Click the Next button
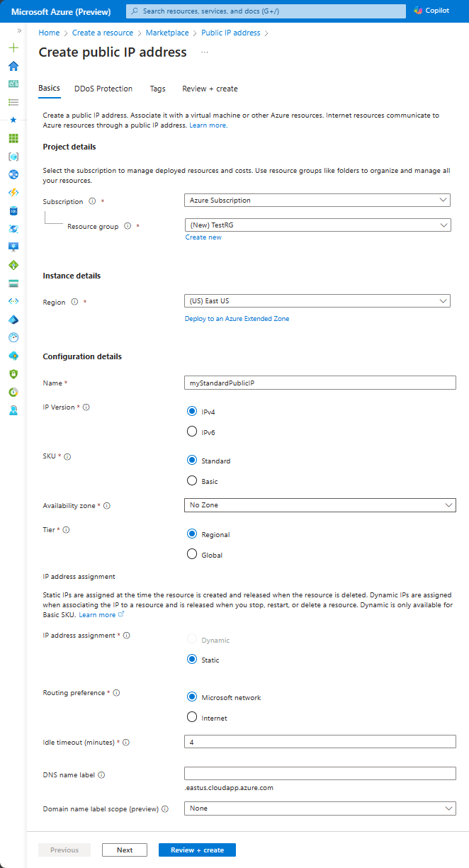Screen dimensions: 469x868 tap(125, 850)
